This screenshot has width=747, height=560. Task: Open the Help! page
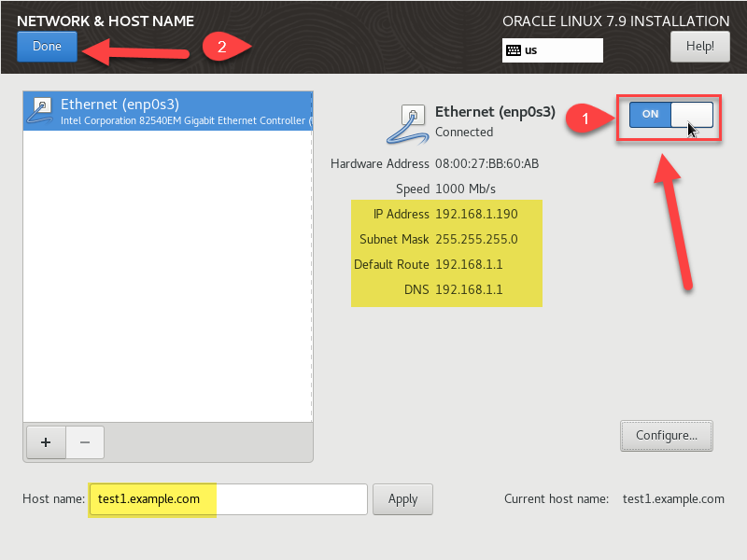(699, 46)
